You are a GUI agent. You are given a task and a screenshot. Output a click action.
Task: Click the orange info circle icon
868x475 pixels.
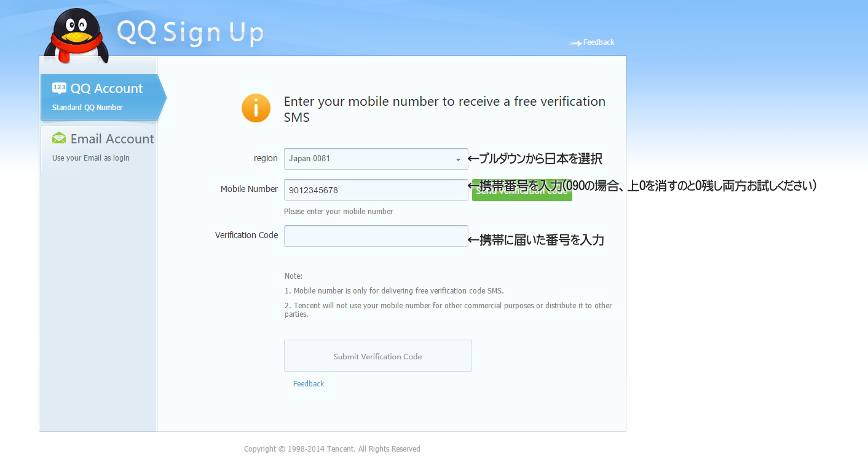pyautogui.click(x=256, y=108)
